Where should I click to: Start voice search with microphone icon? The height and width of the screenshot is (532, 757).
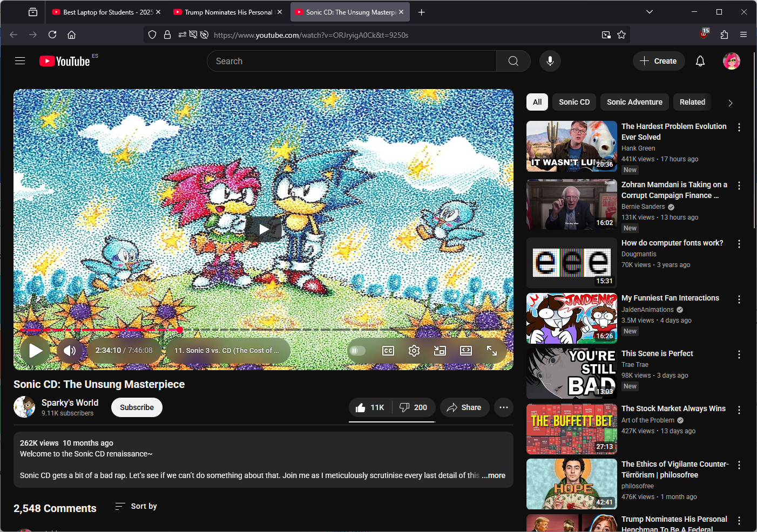[550, 61]
